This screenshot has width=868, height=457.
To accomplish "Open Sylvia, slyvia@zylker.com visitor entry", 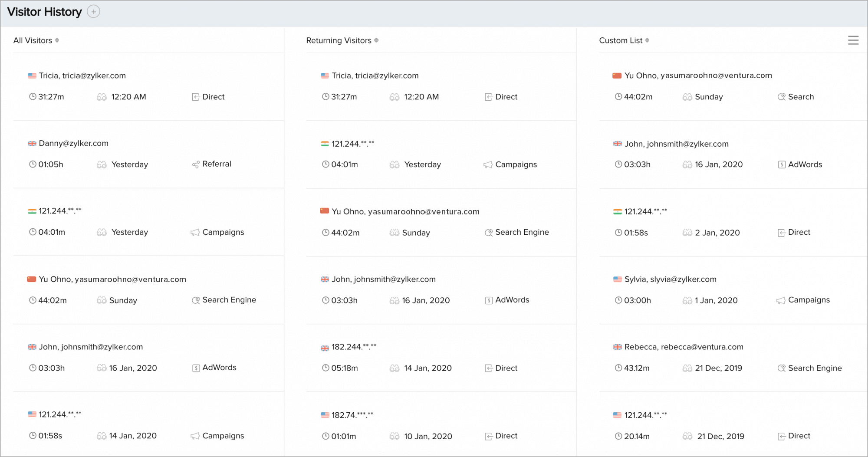I will click(670, 279).
